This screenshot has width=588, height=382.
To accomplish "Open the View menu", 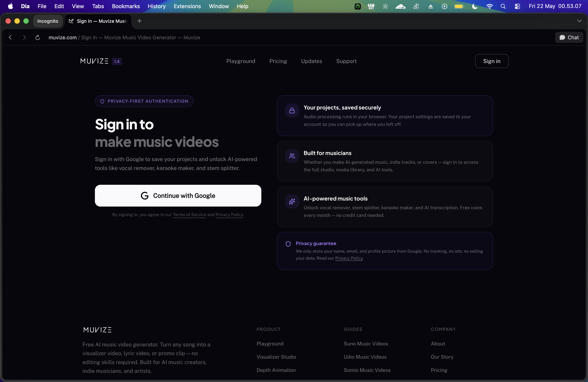I will [x=78, y=6].
